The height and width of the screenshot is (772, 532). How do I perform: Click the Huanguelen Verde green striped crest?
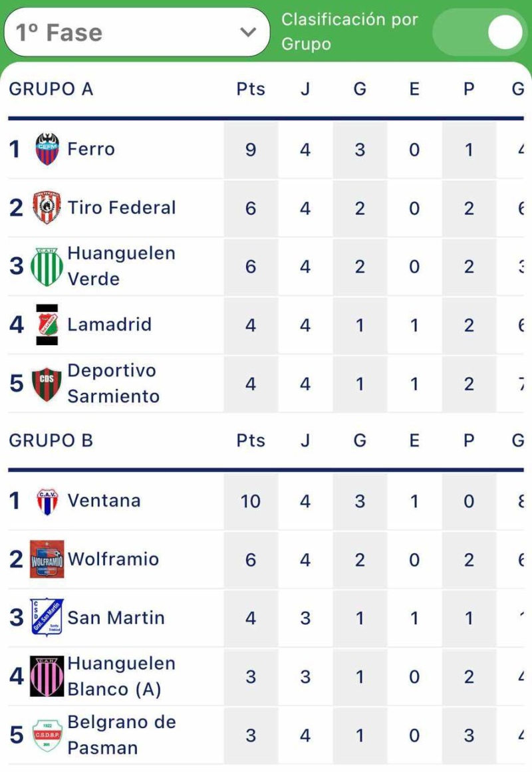47,267
